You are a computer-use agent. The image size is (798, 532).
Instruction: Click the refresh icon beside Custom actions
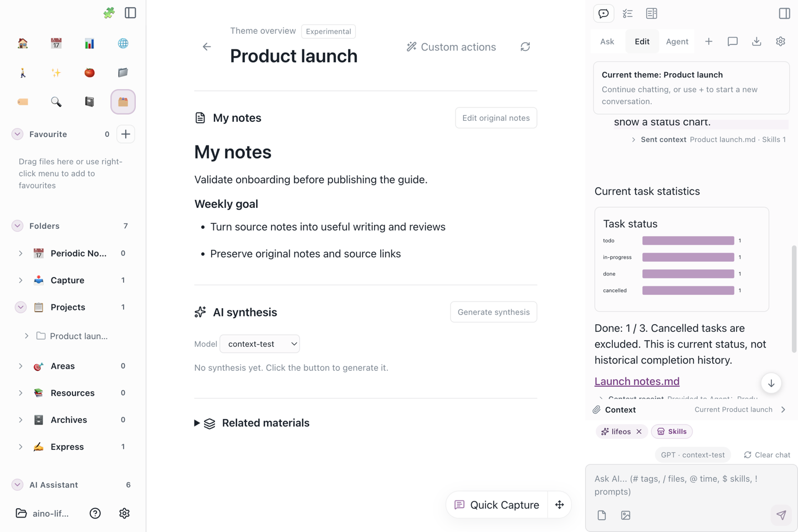pos(525,47)
